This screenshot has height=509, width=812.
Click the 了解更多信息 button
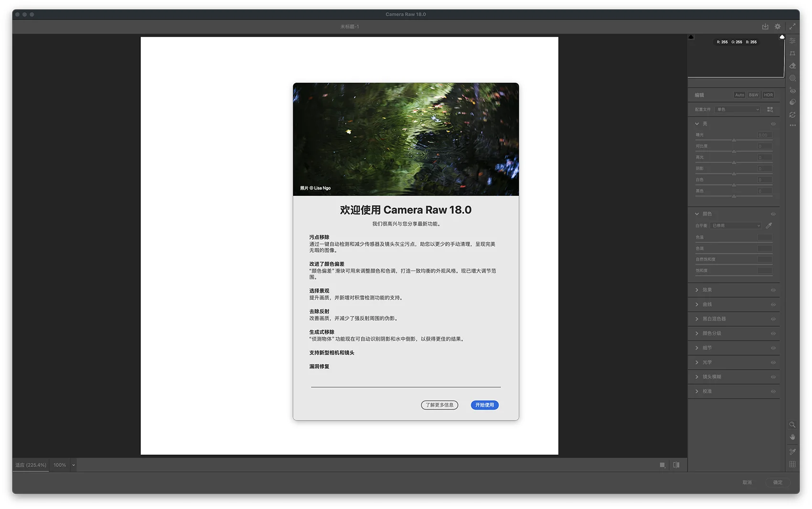[439, 405]
